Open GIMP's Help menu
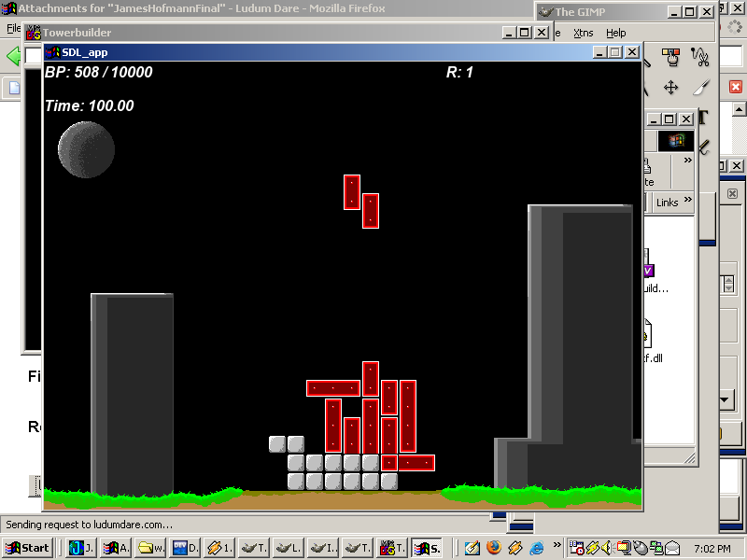Screen dimensions: 747x560 tap(616, 33)
